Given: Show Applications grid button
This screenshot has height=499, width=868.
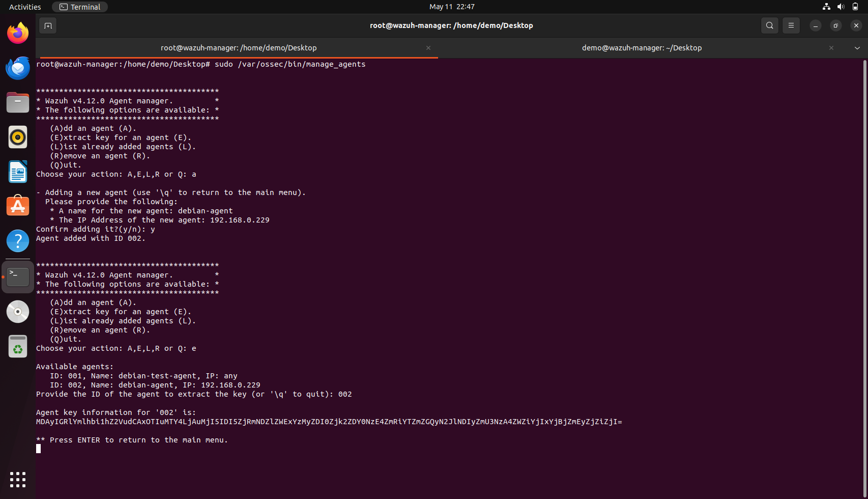Looking at the screenshot, I should 18,480.
